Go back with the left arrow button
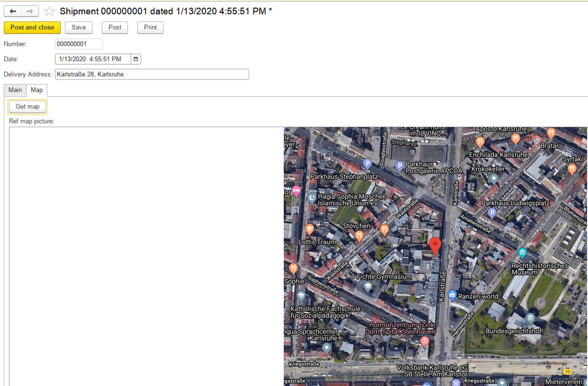The image size is (588, 386). (x=13, y=11)
